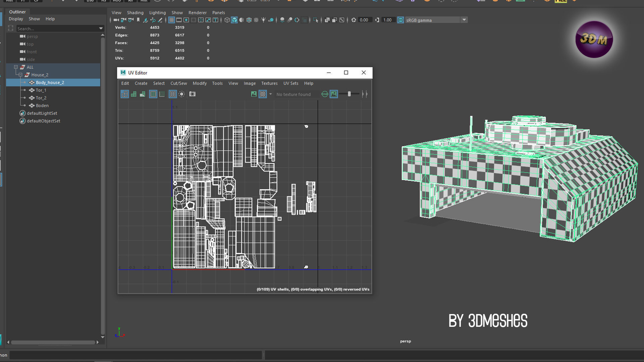Switch viewport to Wireframe shading icon
Screen dimensions: 644x362
pos(227,20)
